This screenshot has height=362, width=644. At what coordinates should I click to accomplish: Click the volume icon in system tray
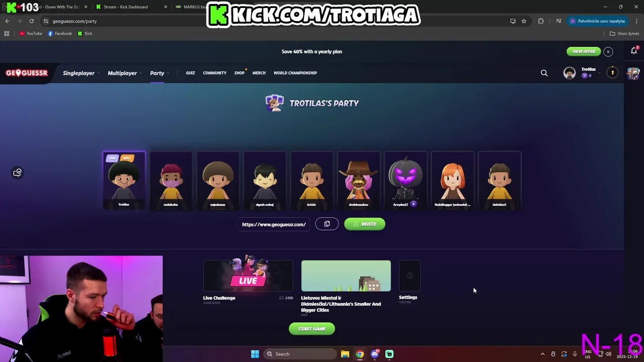point(608,354)
